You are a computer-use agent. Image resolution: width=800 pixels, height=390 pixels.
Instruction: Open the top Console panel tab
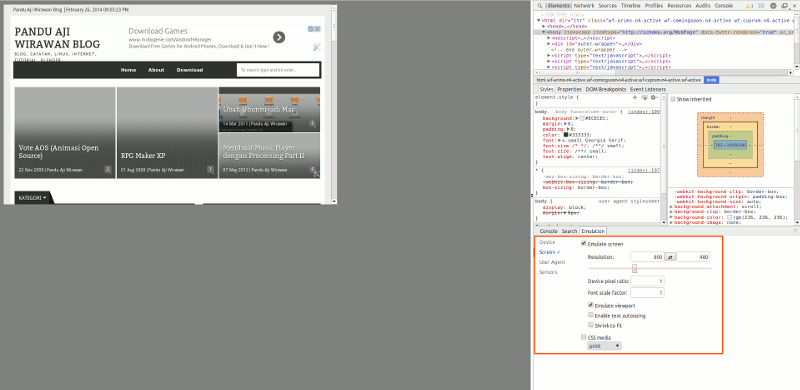pyautogui.click(x=723, y=6)
